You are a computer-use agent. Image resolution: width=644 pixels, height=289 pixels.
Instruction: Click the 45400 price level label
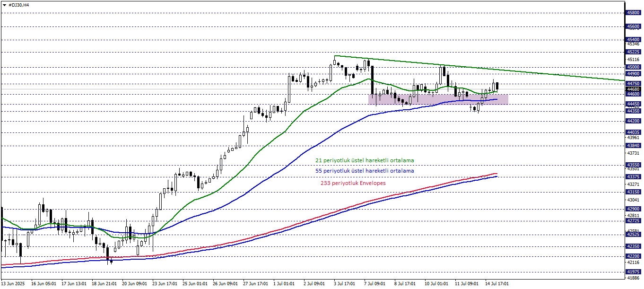point(633,40)
